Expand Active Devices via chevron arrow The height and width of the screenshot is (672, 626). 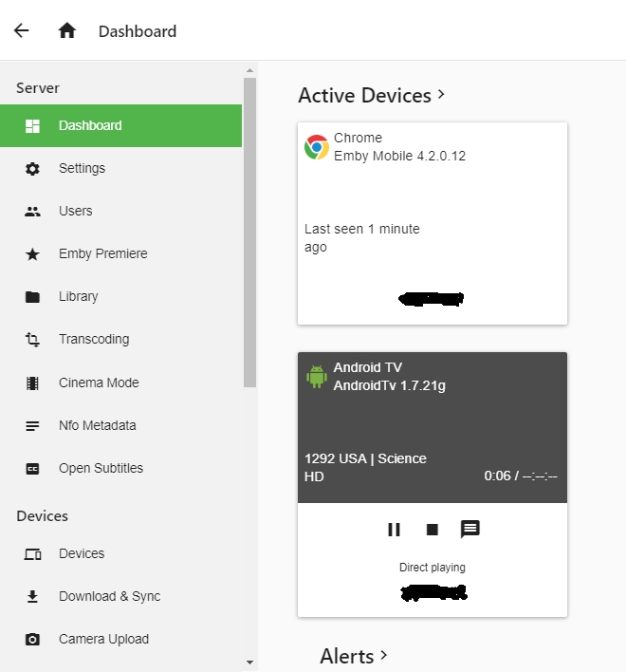tap(441, 94)
